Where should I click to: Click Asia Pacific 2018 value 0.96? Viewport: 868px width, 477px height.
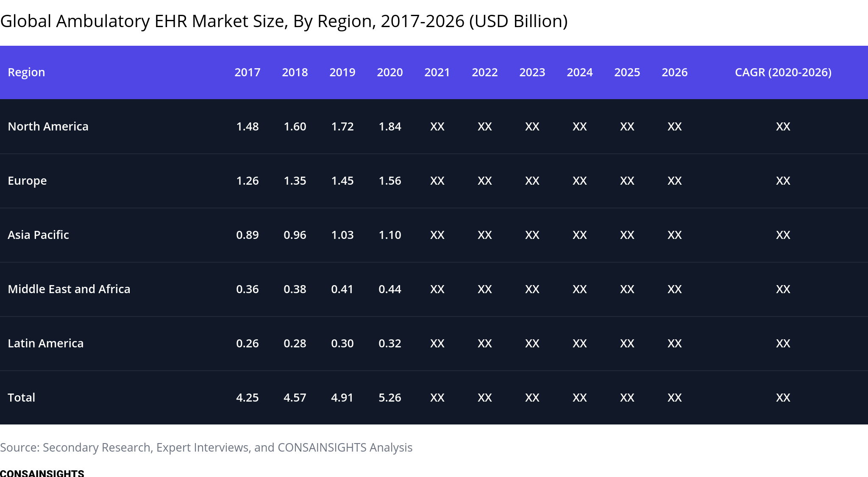(x=295, y=235)
